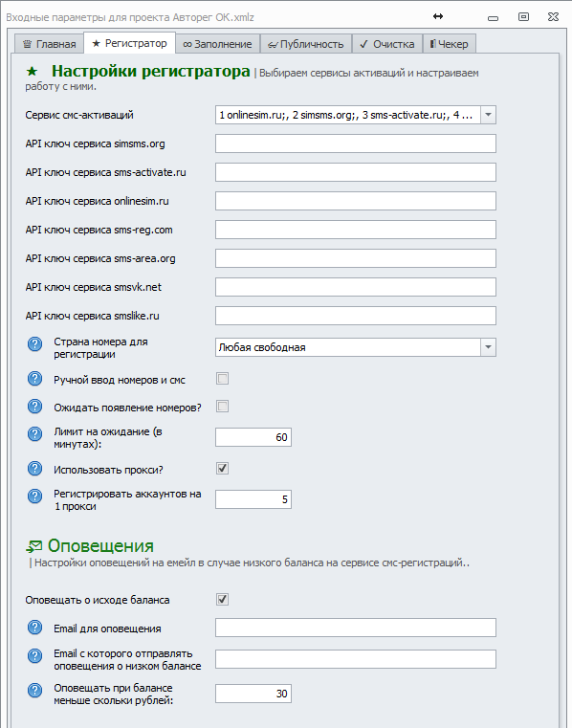Go to the Публичность tab

coord(305,44)
